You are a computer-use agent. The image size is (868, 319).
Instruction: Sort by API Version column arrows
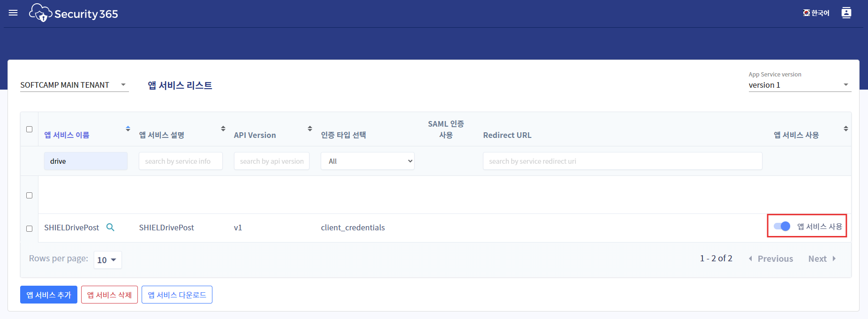coord(310,129)
